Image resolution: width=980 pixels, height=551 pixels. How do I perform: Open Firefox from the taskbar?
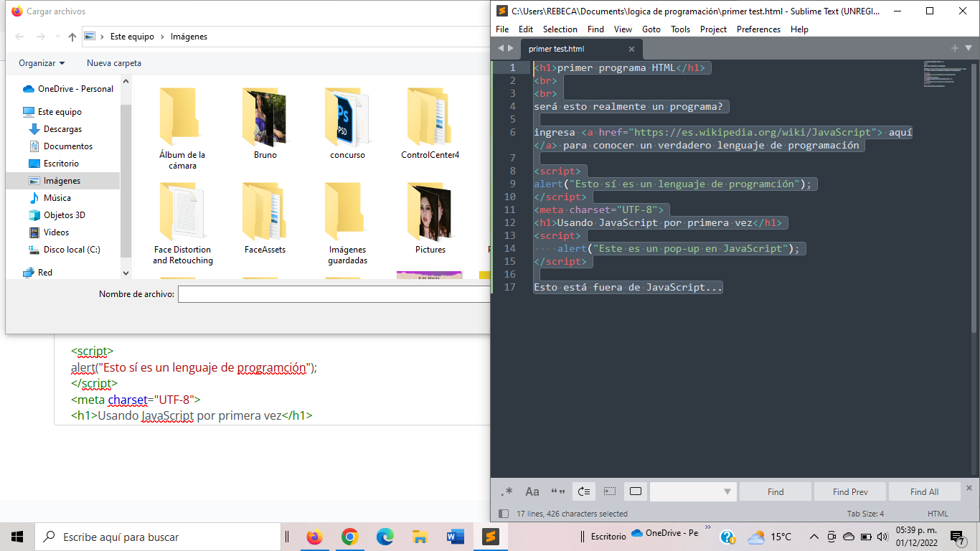click(x=314, y=537)
